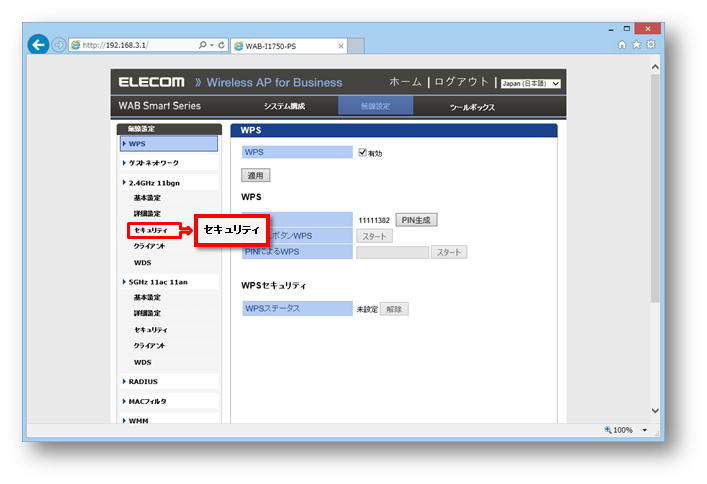Image resolution: width=707 pixels, height=484 pixels.
Task: Open クライアント under 2.4GHz 11bgn
Action: coord(149,246)
